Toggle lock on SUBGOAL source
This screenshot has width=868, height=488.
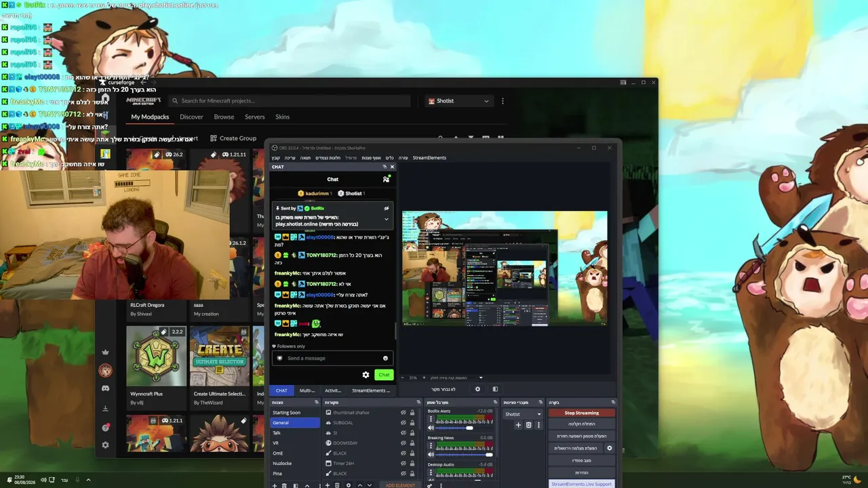[x=412, y=423]
